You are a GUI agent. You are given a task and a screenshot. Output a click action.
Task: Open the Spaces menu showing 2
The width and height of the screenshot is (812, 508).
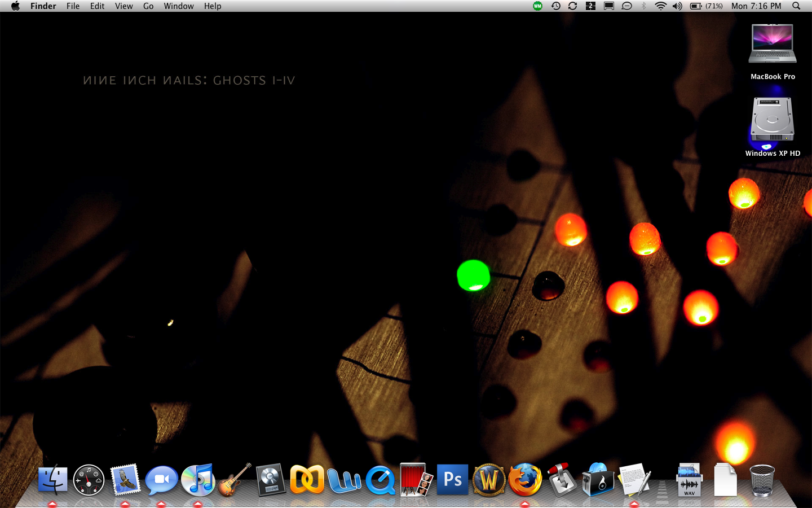pos(590,6)
